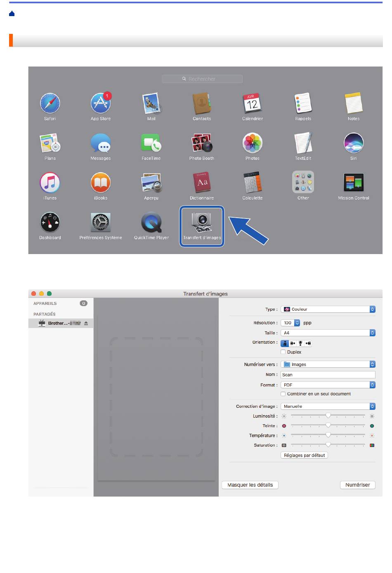Click Masquer les détails
Image resolution: width=392 pixels, height=573 pixels.
pos(250,485)
